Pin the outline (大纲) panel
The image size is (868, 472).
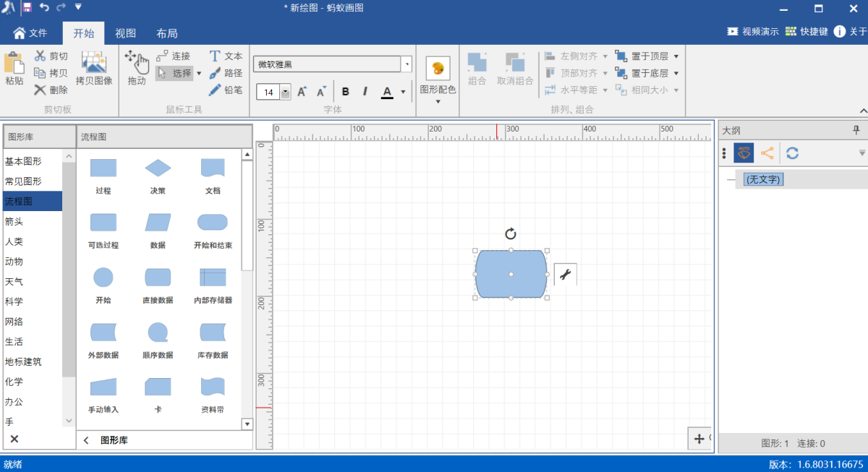coord(856,130)
